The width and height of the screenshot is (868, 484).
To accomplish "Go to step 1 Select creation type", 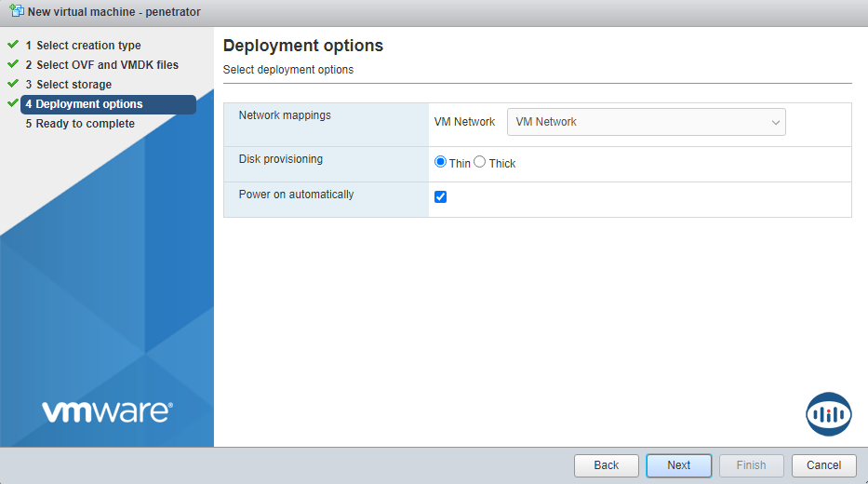I will [x=88, y=46].
